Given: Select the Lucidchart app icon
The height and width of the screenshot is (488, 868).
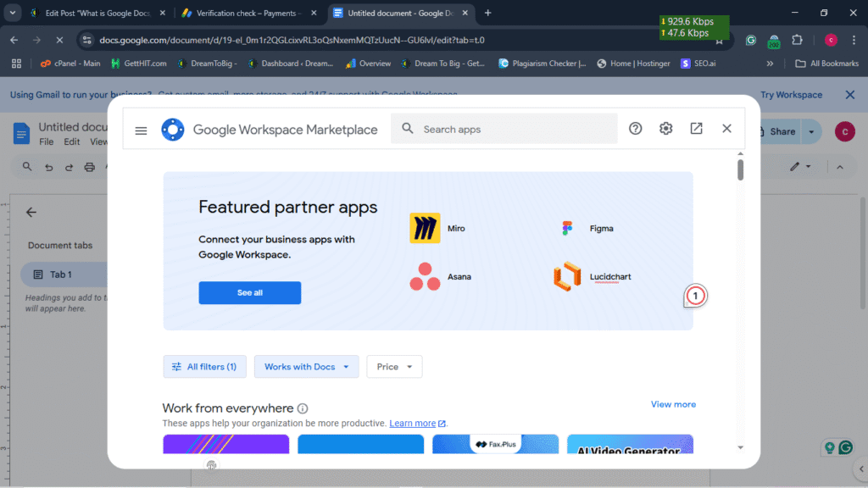Looking at the screenshot, I should coord(567,277).
